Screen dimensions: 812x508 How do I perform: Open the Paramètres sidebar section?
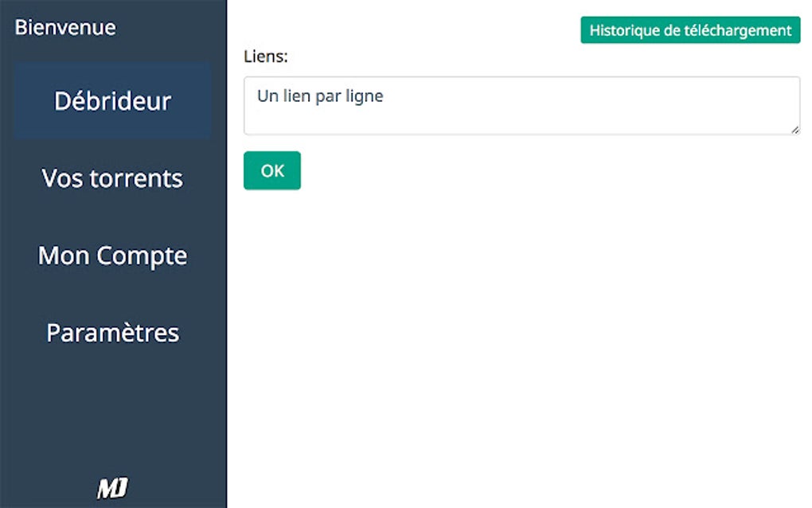click(112, 332)
